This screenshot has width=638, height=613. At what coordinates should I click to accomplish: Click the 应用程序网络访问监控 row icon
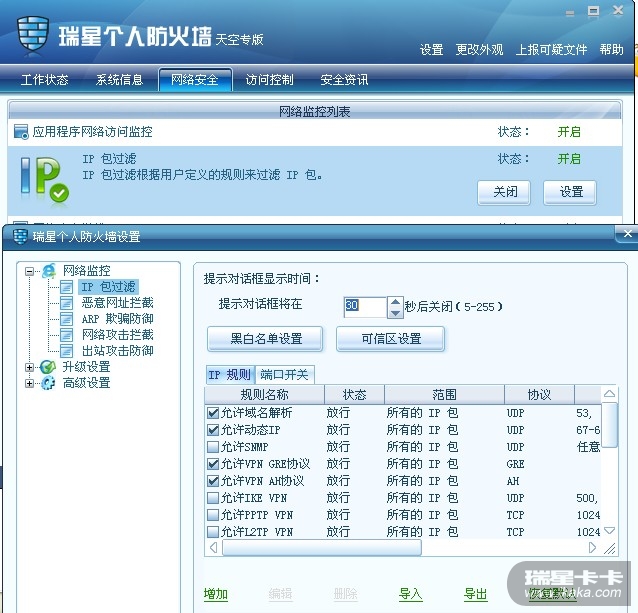[x=21, y=132]
